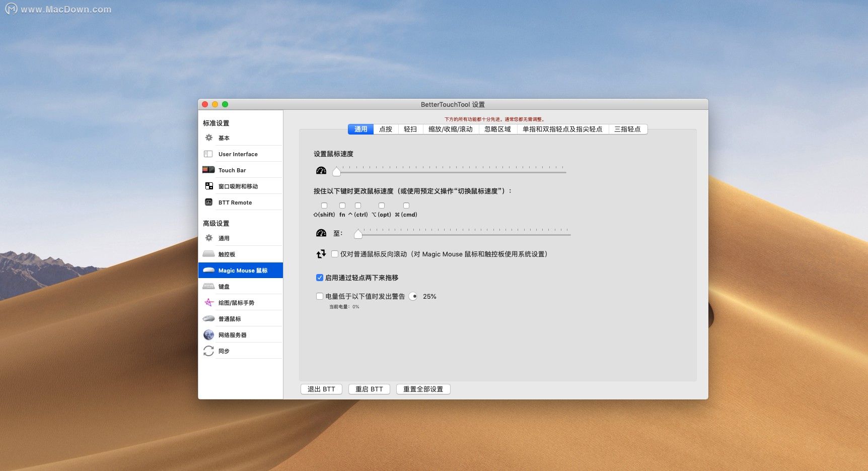The width and height of the screenshot is (868, 471).
Task: Click the 退出 BTT button
Action: coord(321,389)
